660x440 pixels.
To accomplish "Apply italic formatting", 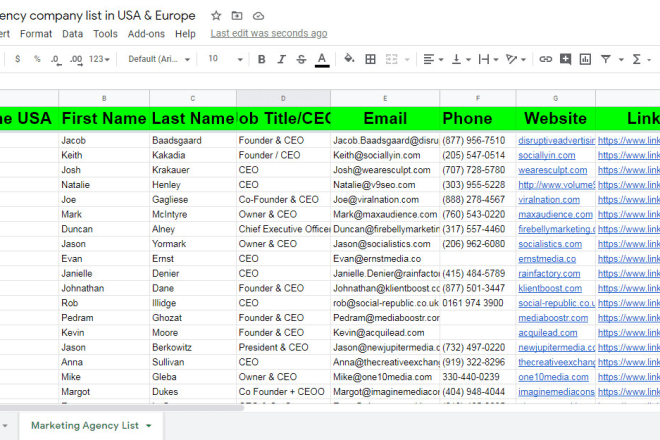I will [x=281, y=59].
